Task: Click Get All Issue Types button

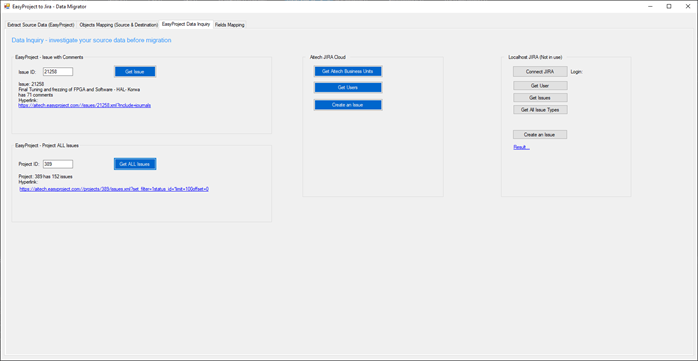Action: click(x=540, y=110)
